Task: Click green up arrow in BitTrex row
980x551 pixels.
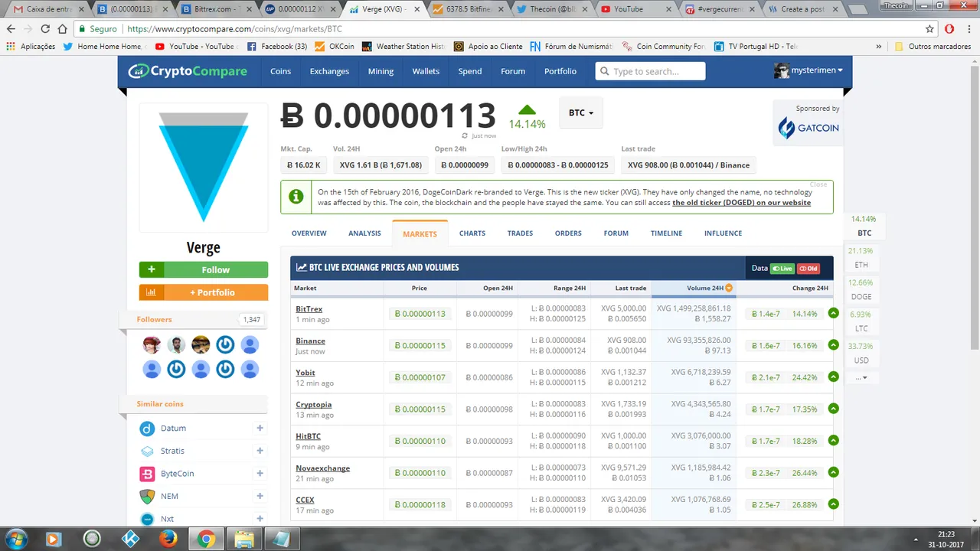Action: (834, 313)
